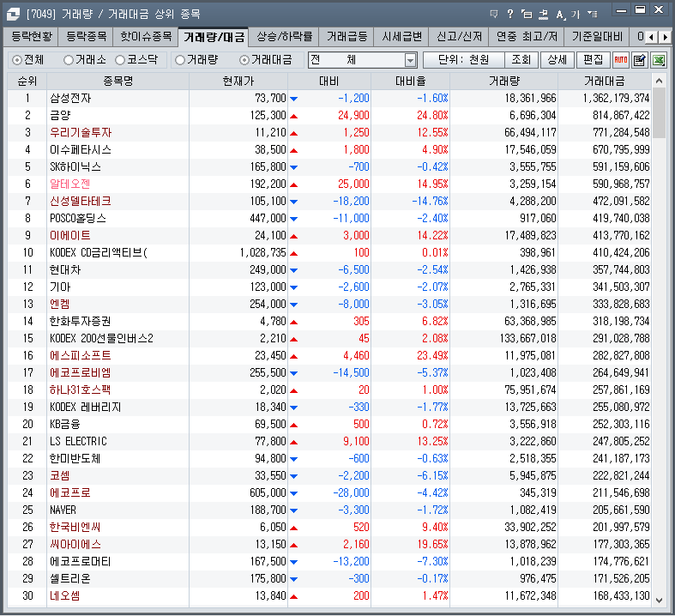
Task: Select 이수페타시스 stock name
Action: [81, 150]
